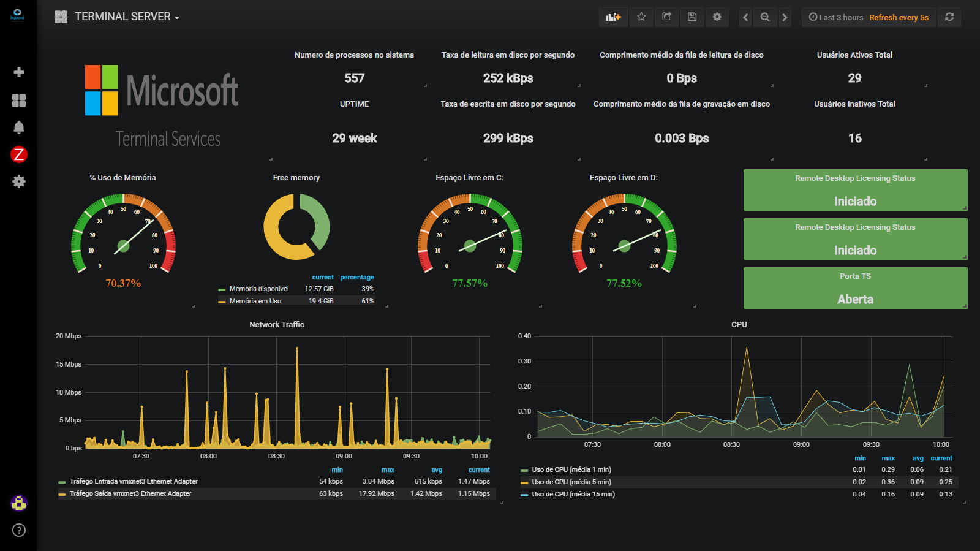Toggle Tráfego Saída vmxnet3 legend series
This screenshot has height=551, width=980.
[130, 493]
